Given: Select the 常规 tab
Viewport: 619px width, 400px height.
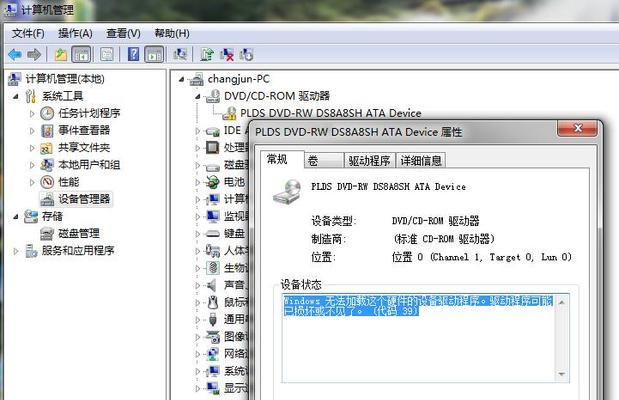Looking at the screenshot, I should click(x=282, y=159).
